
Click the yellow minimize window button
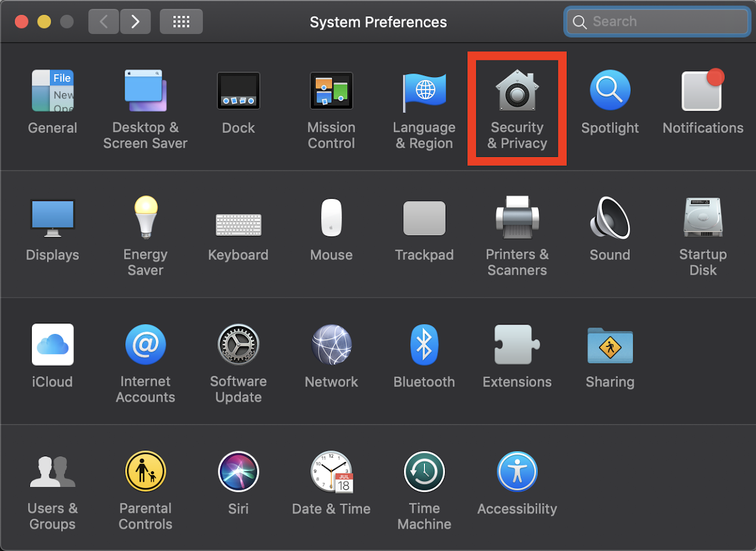[x=44, y=22]
